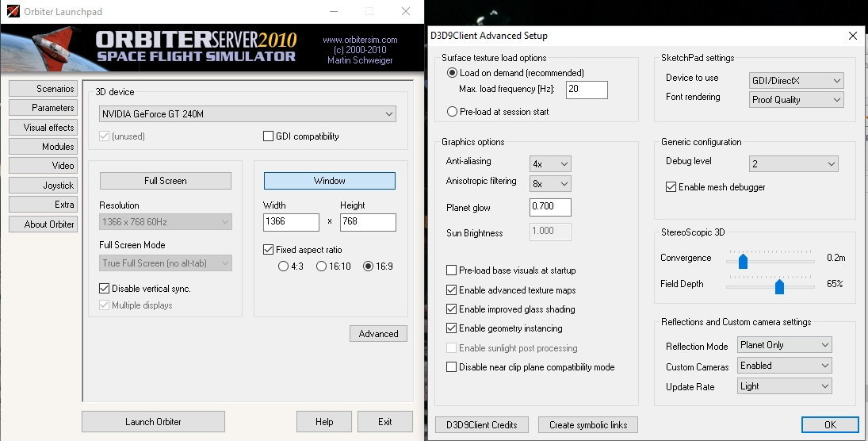Select the Video tab
The width and height of the screenshot is (868, 441).
[x=43, y=166]
